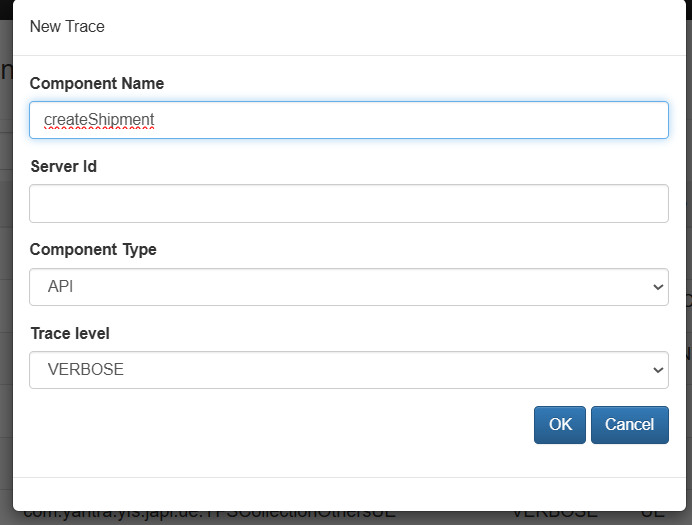692x525 pixels.
Task: Open the Trace level dropdown
Action: pos(348,369)
